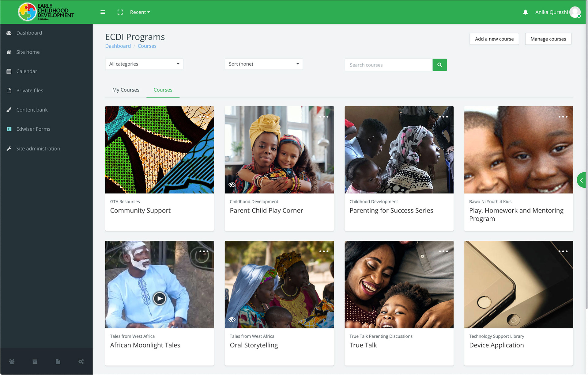588x375 pixels.
Task: Click the user avatar for Anika Qureshi
Action: click(575, 12)
